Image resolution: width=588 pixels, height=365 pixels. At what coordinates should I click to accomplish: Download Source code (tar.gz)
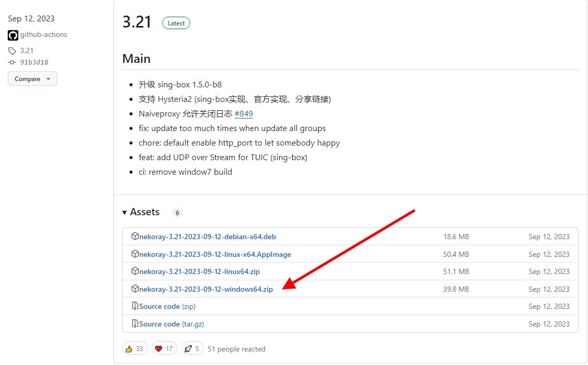[172, 324]
